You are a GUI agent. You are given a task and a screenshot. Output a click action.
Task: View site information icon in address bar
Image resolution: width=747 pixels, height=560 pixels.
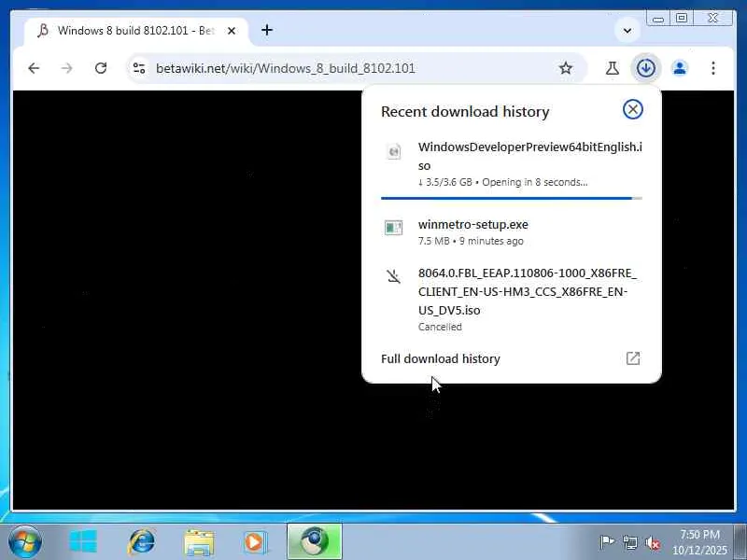139,68
